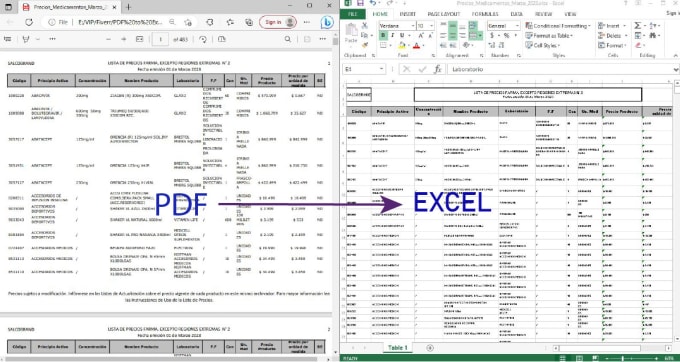Open the Extensions puzzle icon in Edge
The image size is (680, 362).
[x=209, y=22]
